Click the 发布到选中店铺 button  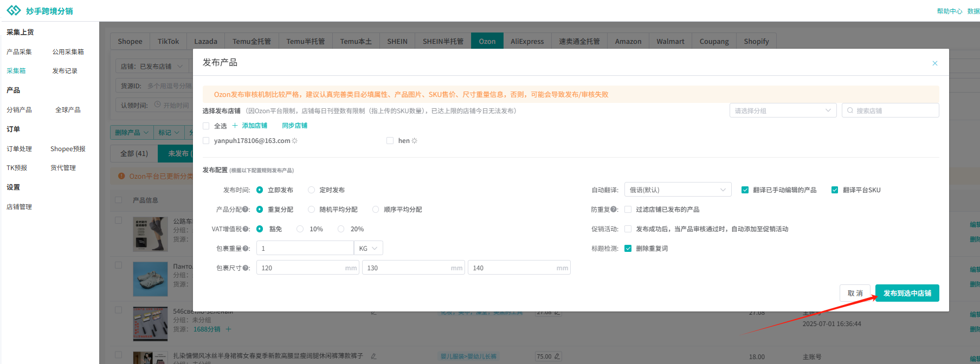[x=907, y=293]
